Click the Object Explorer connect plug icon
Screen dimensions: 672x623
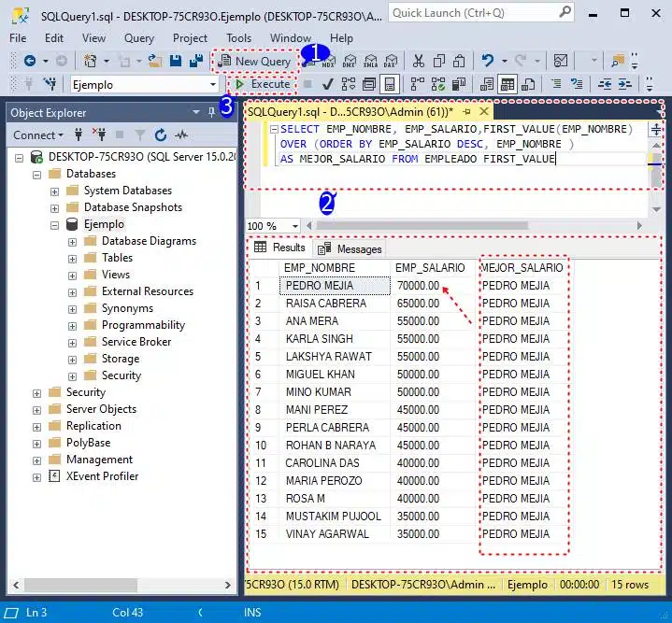(x=78, y=135)
